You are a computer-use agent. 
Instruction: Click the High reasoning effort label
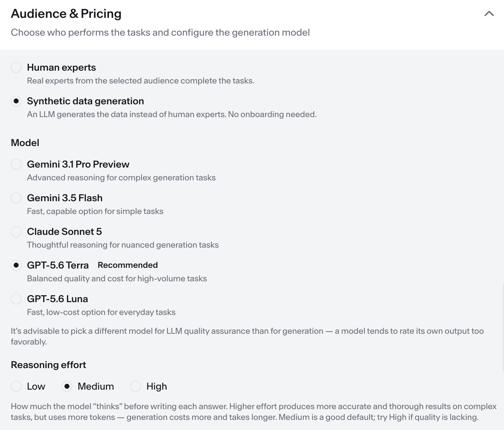point(157,386)
